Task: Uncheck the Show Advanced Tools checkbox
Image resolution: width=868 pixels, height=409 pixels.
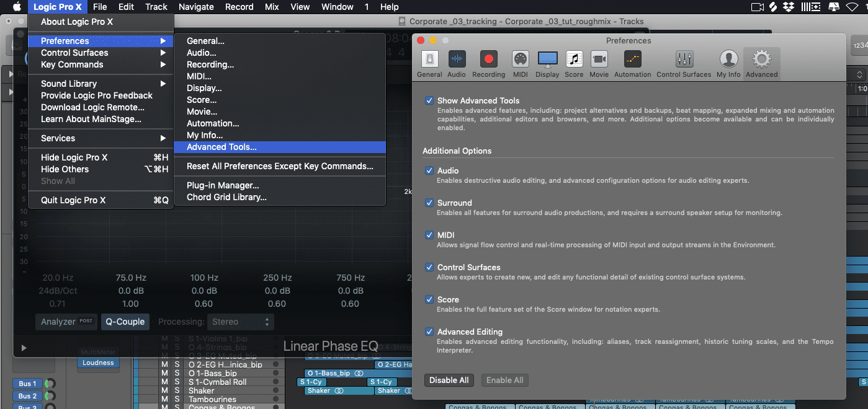Action: tap(429, 100)
